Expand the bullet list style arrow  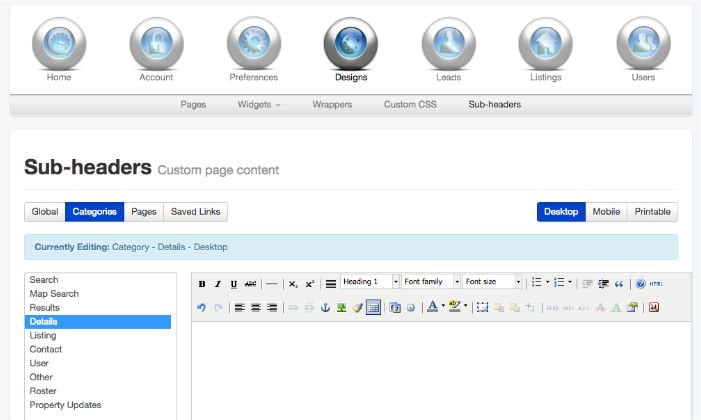[x=547, y=282]
